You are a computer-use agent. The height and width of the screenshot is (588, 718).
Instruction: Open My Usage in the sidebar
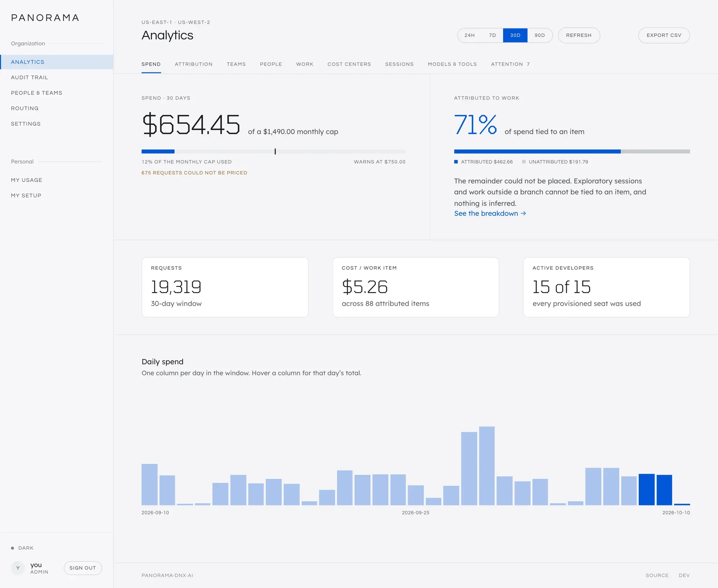point(57,180)
